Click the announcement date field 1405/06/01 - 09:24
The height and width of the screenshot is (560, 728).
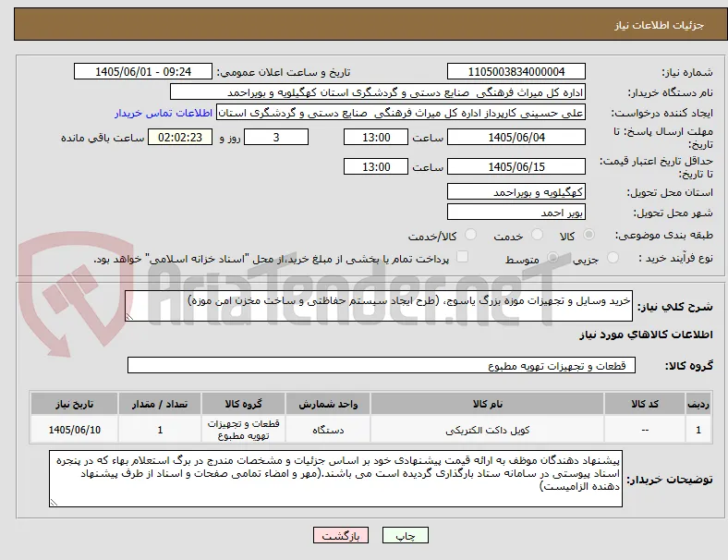143,72
